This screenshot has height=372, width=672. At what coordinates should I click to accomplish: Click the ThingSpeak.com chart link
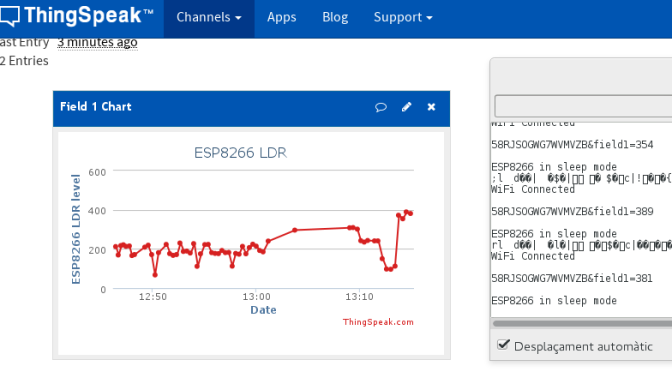click(378, 322)
